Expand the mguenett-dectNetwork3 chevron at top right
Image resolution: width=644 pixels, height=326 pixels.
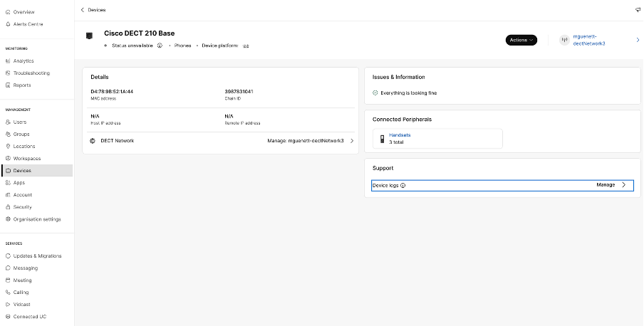638,40
